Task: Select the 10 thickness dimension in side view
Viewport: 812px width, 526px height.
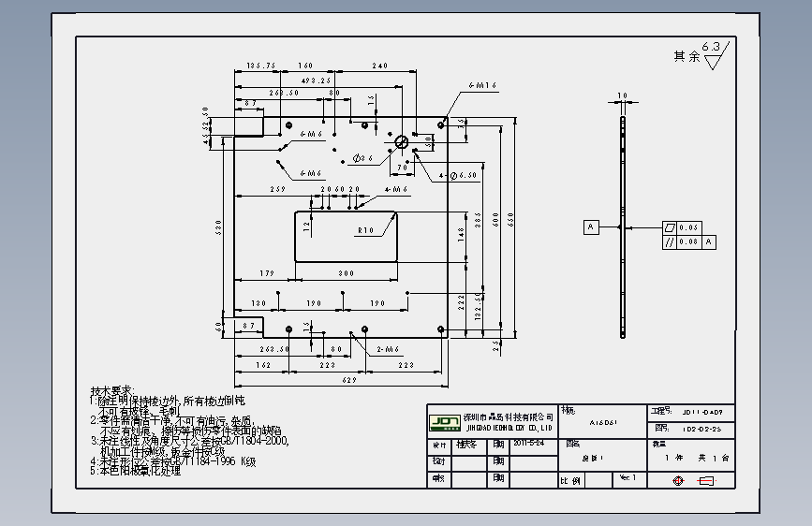Action: tap(623, 95)
